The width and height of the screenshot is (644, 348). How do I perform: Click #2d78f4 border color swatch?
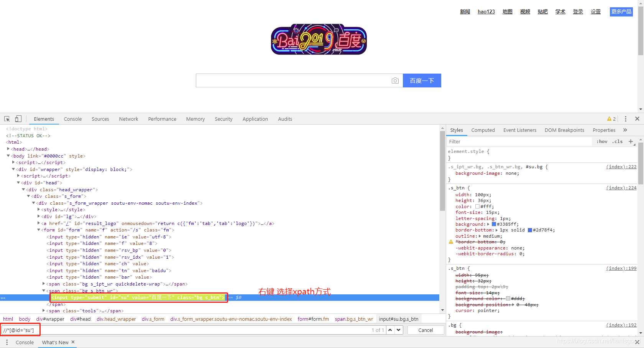(530, 230)
